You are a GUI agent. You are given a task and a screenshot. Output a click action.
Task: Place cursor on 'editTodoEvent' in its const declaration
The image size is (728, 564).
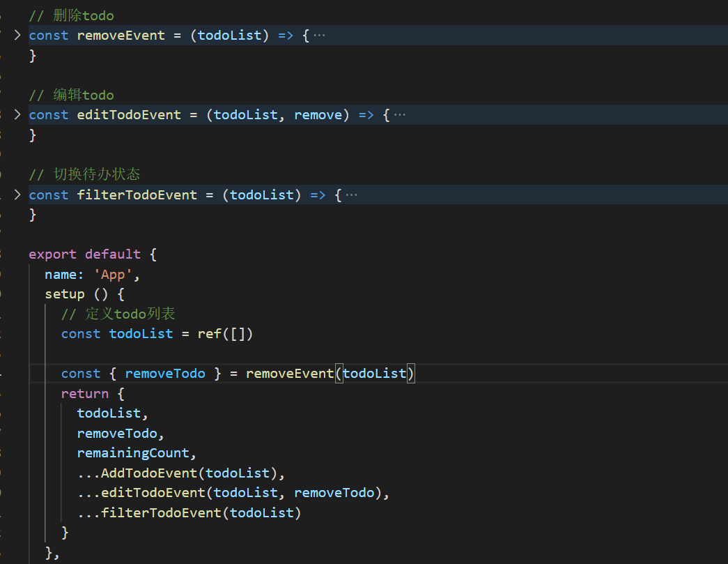129,115
